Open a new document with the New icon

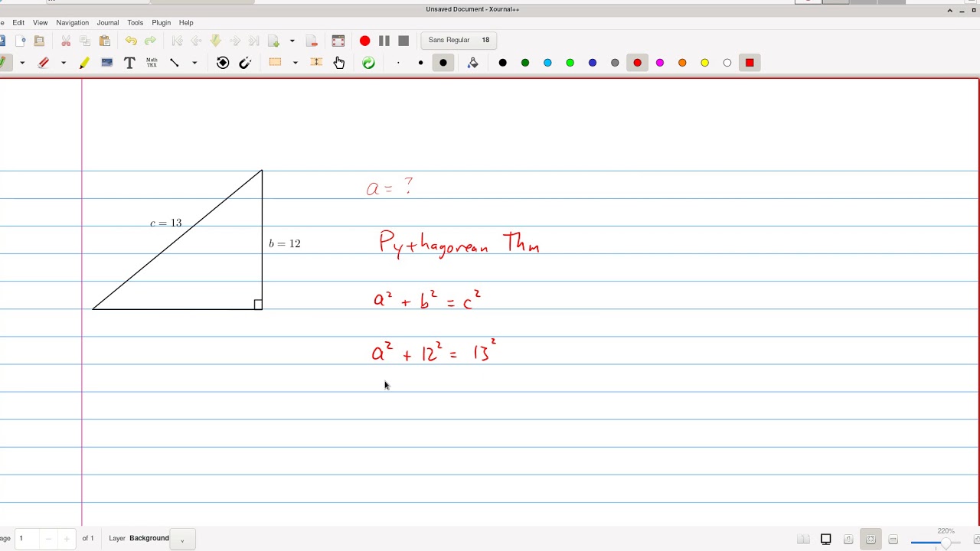(x=21, y=41)
